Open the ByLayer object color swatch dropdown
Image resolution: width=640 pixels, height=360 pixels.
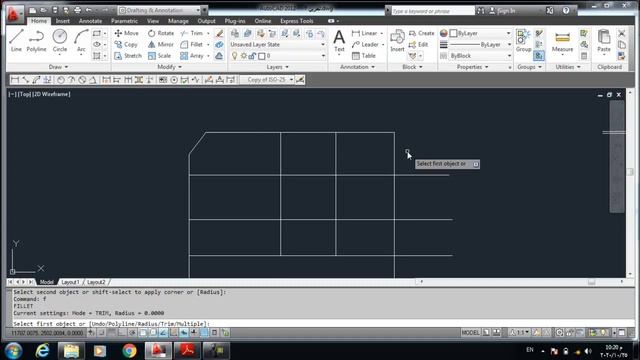[x=480, y=33]
